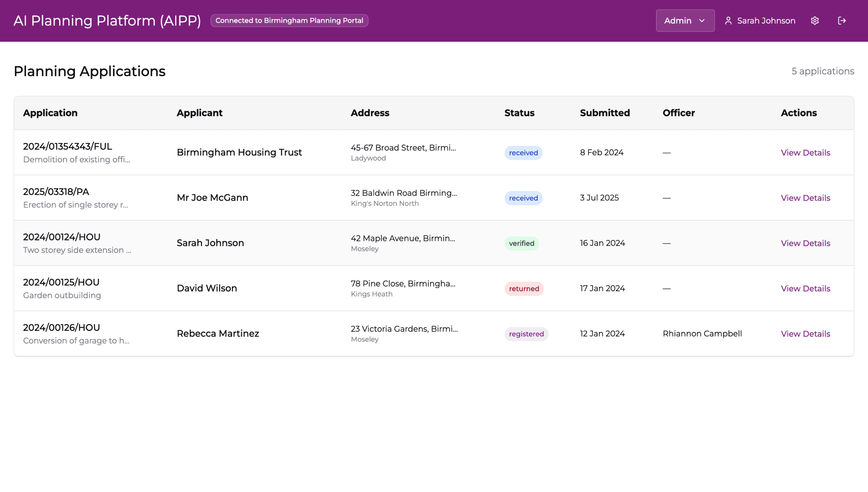Click the '5 applications' counter
868x492 pixels.
(823, 71)
